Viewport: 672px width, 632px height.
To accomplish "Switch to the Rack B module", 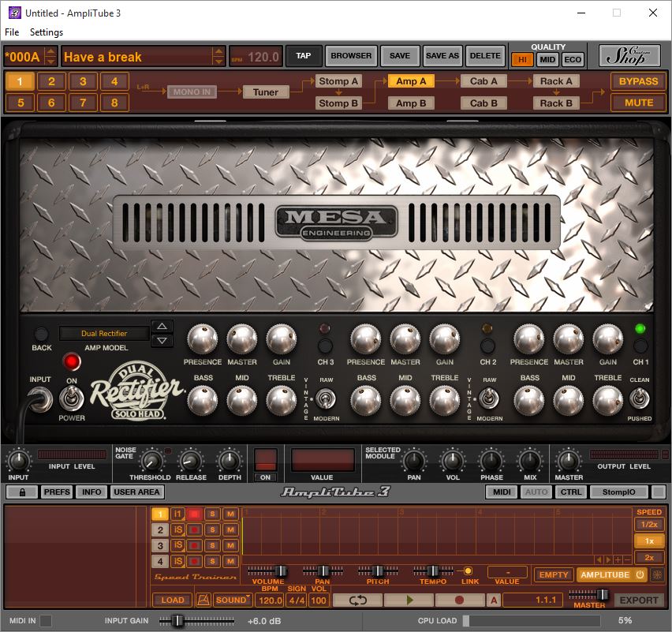I will (x=556, y=103).
